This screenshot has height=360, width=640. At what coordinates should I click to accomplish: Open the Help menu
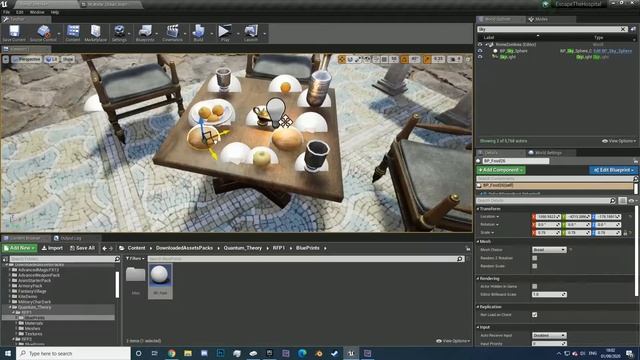55,12
